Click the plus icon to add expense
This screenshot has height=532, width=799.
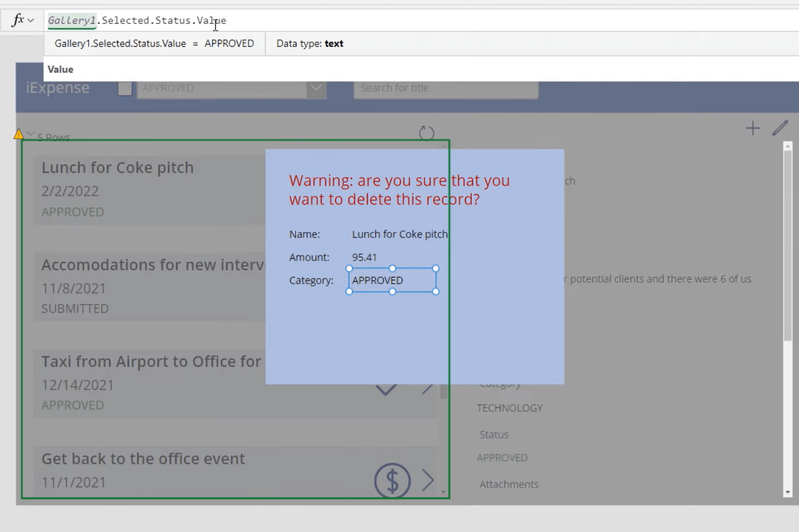click(752, 129)
